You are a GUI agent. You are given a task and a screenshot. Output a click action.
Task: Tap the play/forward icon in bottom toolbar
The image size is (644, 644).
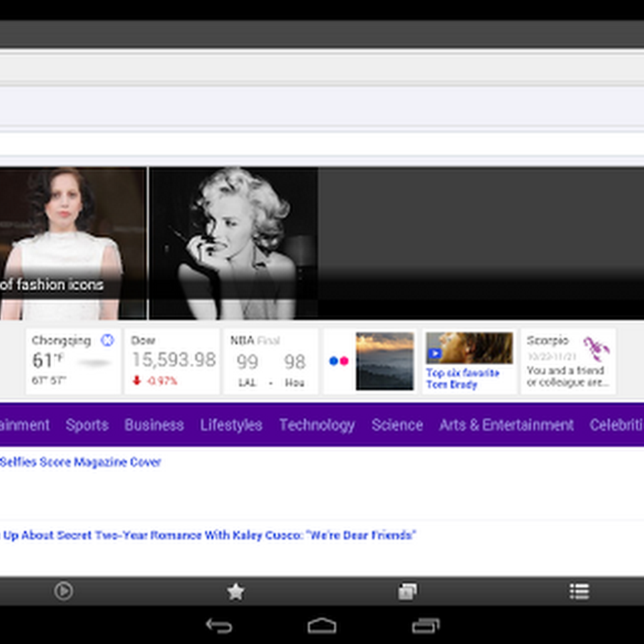pos(64,591)
